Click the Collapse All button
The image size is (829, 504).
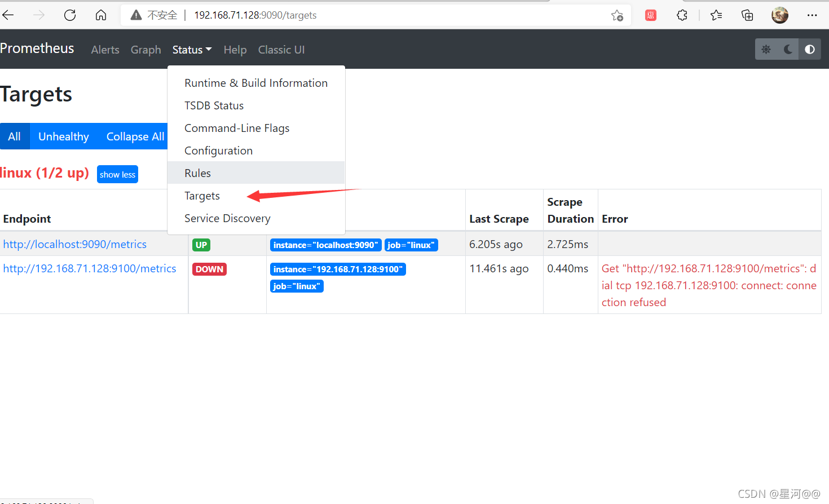[x=135, y=136]
